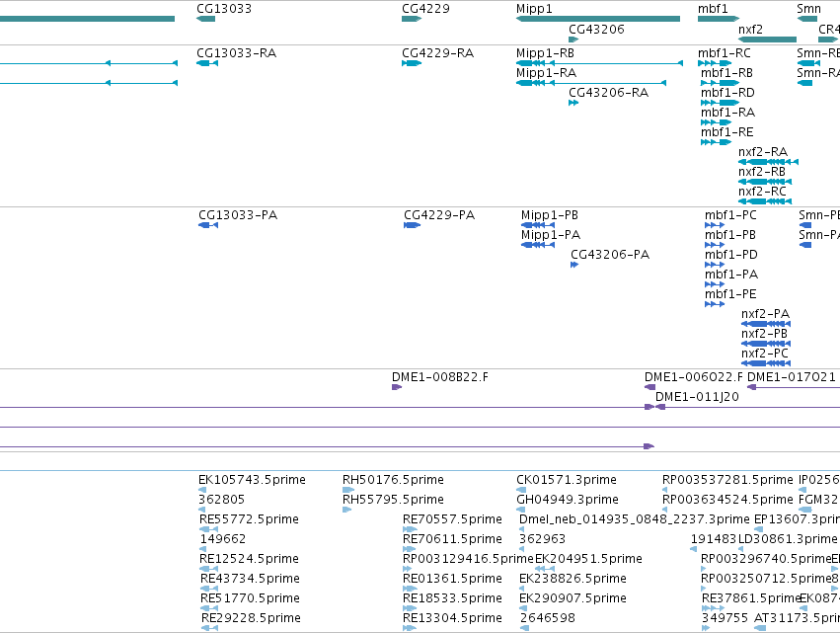The width and height of the screenshot is (840, 633).
Task: Open transcript CG4229-RA
Action: point(437,53)
